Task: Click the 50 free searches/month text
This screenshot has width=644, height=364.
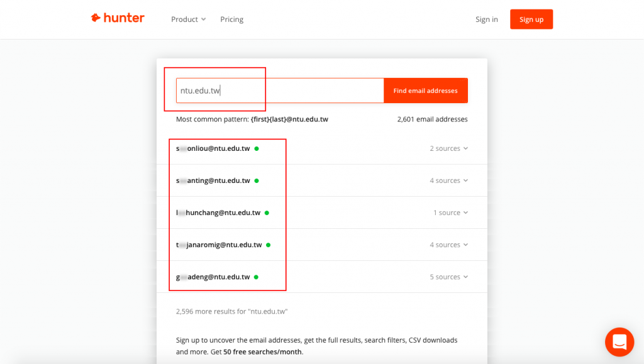Action: click(262, 351)
